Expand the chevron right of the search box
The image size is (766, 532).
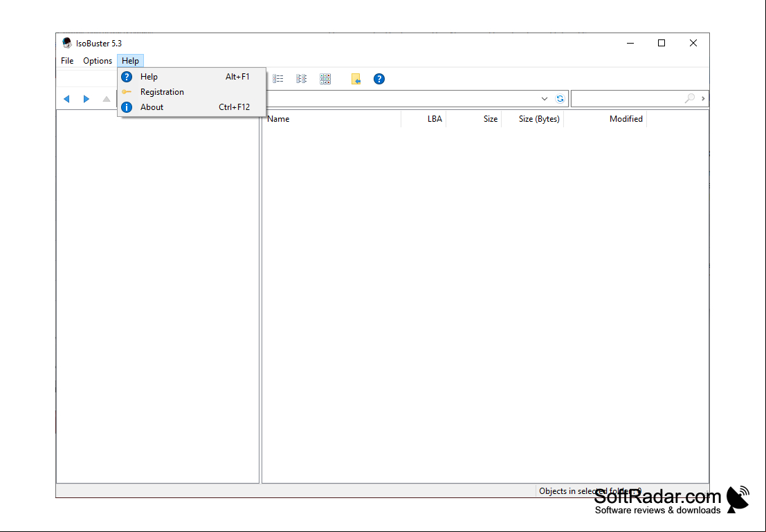coord(703,99)
